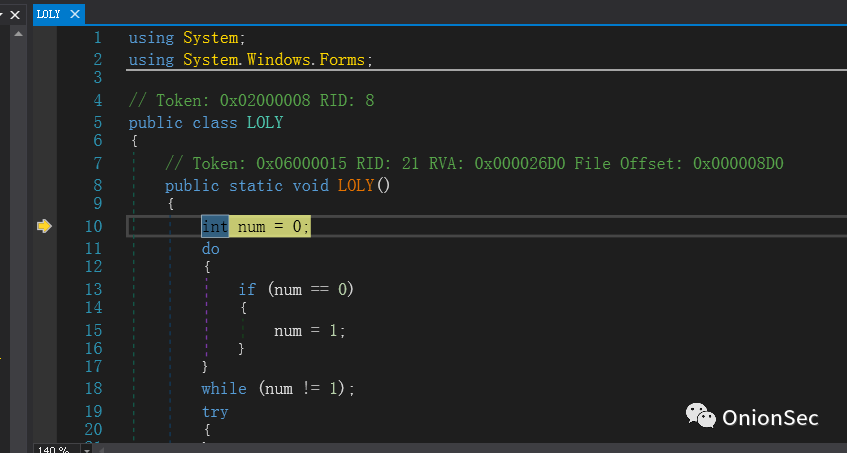Click line number 10 in the margin

[93, 226]
